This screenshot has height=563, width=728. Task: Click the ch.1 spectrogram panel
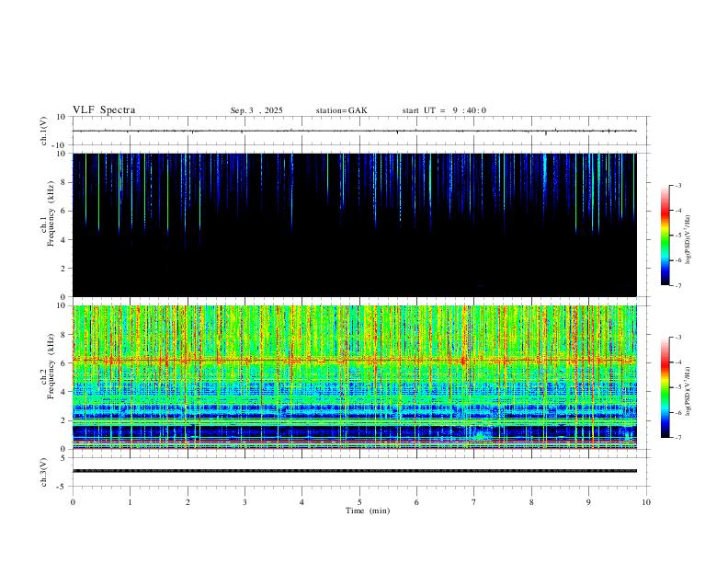click(355, 224)
